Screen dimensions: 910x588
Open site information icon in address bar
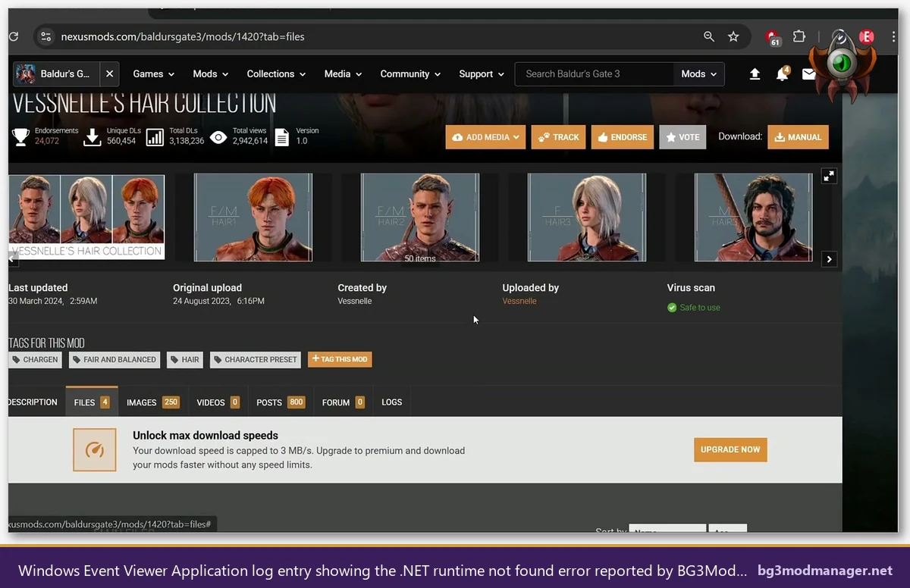[x=45, y=36]
